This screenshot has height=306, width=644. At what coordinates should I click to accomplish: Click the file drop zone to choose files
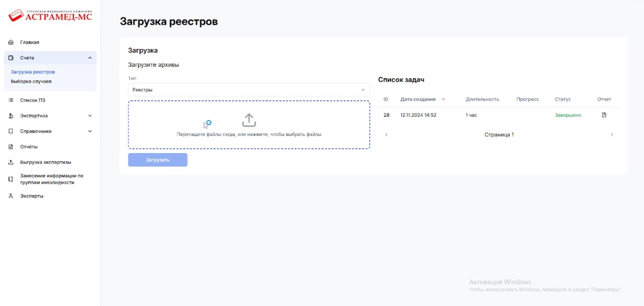(x=249, y=125)
